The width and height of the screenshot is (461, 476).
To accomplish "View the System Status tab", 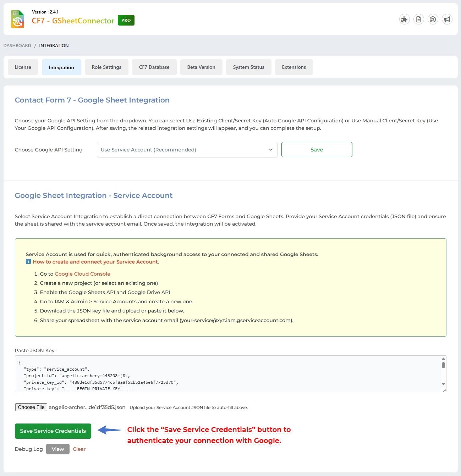I will (x=248, y=67).
